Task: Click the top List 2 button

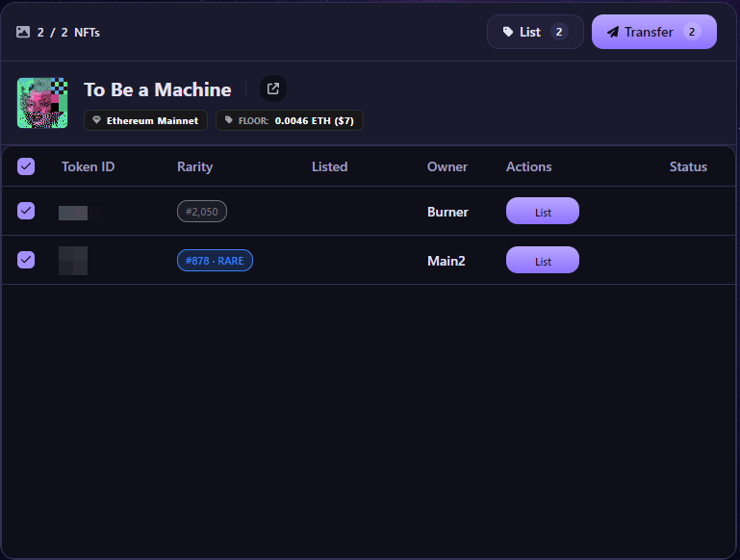Action: pyautogui.click(x=535, y=32)
